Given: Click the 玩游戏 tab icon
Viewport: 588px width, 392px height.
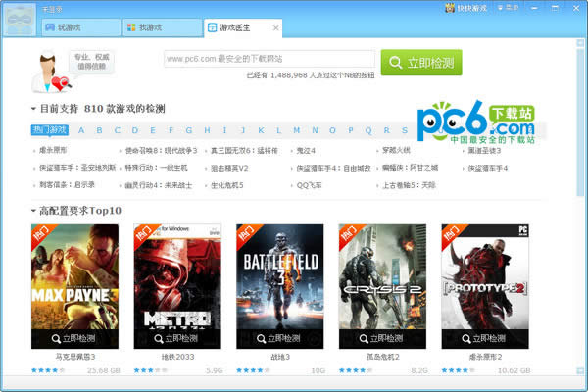Looking at the screenshot, I should [x=48, y=26].
